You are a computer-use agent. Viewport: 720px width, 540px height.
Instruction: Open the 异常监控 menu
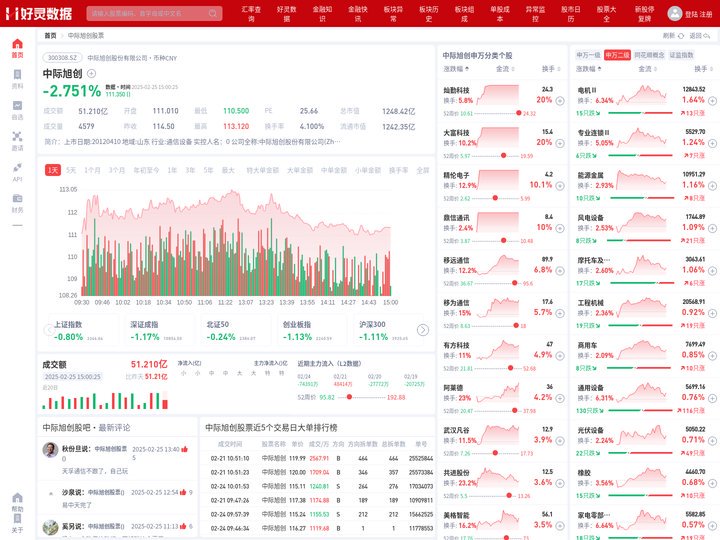click(x=535, y=14)
